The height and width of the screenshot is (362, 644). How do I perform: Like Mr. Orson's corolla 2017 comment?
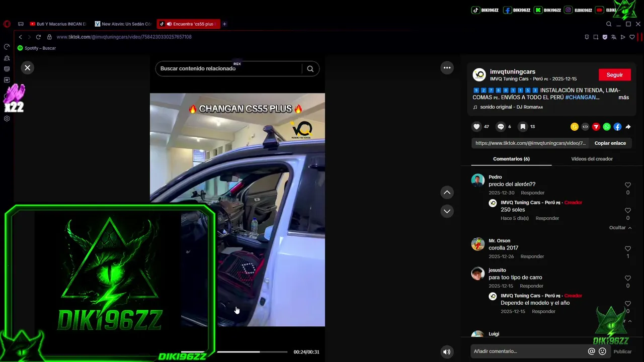click(627, 249)
